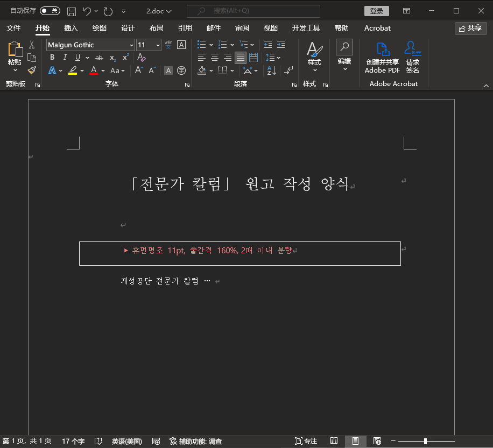The width and height of the screenshot is (493, 448).
Task: Expand multilevel list dropdown
Action: tap(252, 45)
